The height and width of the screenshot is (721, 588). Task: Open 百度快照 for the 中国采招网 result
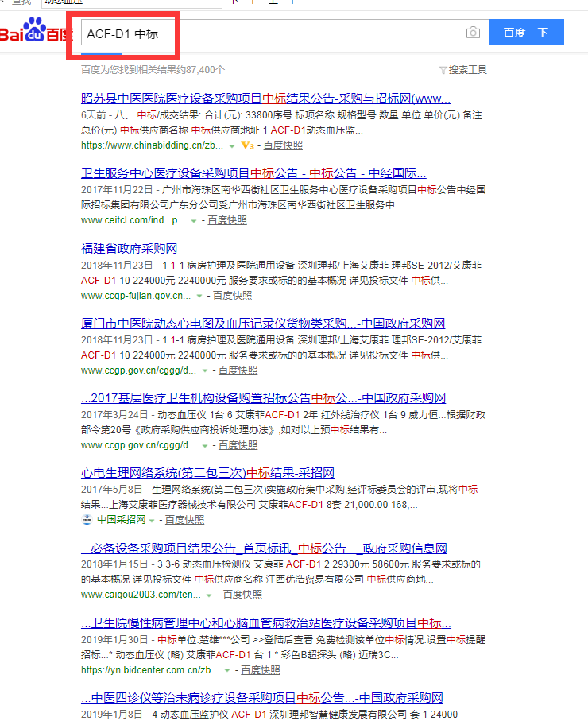184,520
